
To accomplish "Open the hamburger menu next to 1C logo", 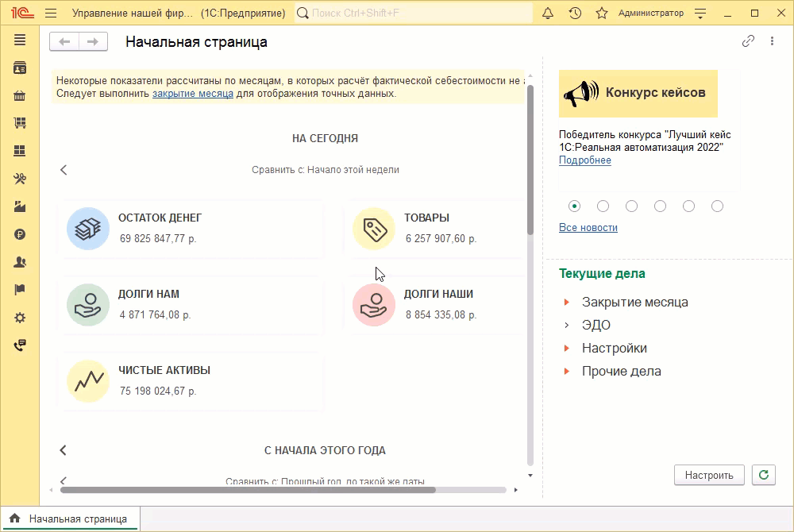I will [x=49, y=13].
